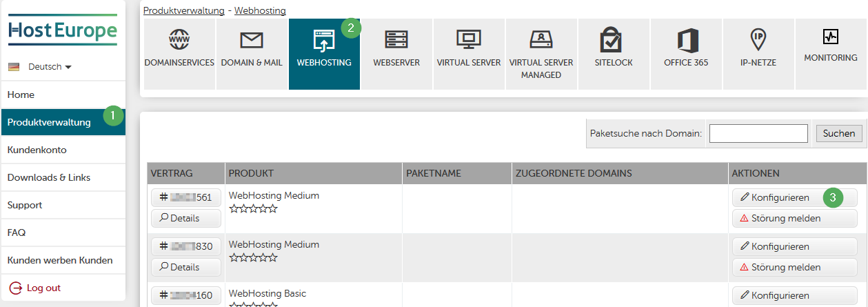Select the Monitoring pulse icon
This screenshot has width=868, height=307.
[831, 37]
